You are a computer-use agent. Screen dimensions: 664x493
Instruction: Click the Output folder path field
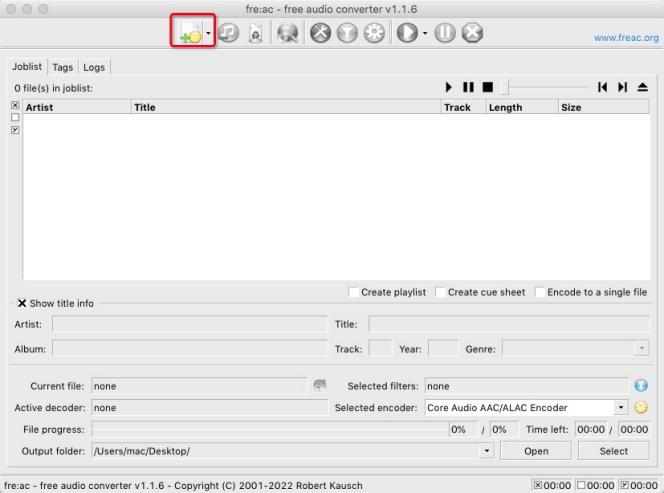coord(286,451)
